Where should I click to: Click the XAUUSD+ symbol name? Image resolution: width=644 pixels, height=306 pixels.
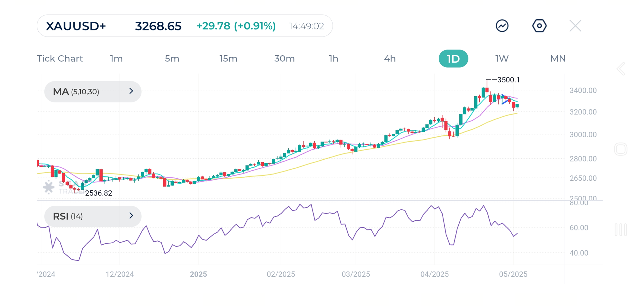[76, 26]
